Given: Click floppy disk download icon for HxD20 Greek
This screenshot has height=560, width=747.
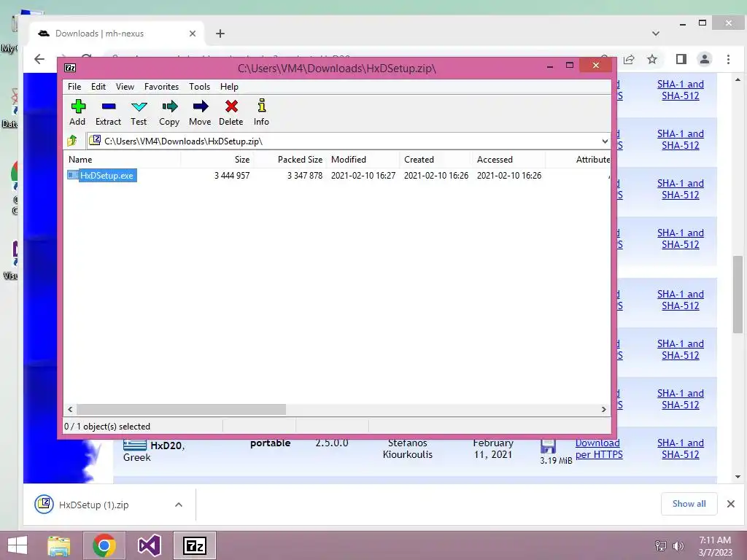Looking at the screenshot, I should 548,446.
